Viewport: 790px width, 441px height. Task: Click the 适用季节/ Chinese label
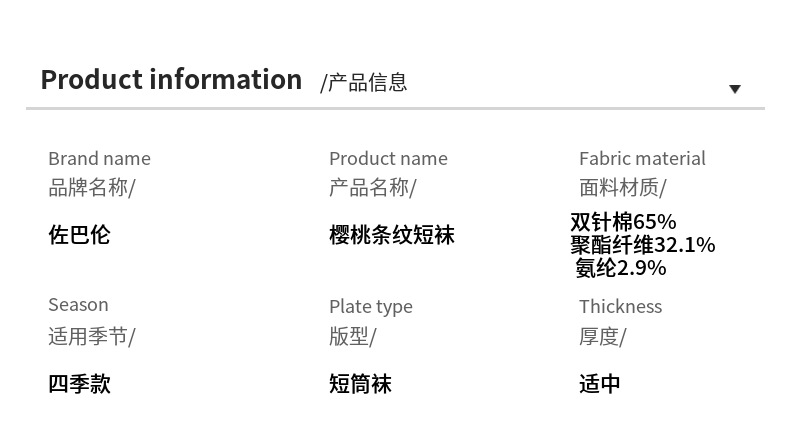point(91,336)
